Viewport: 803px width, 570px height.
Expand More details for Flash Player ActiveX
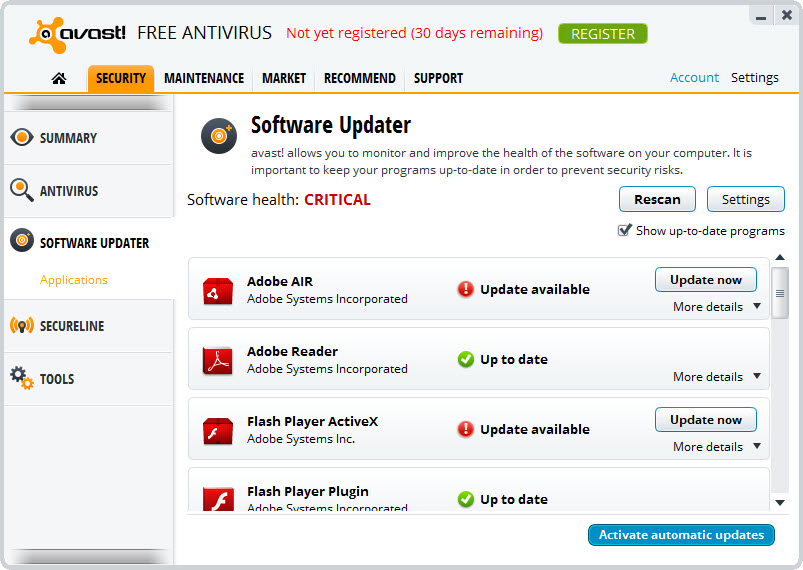tap(716, 447)
